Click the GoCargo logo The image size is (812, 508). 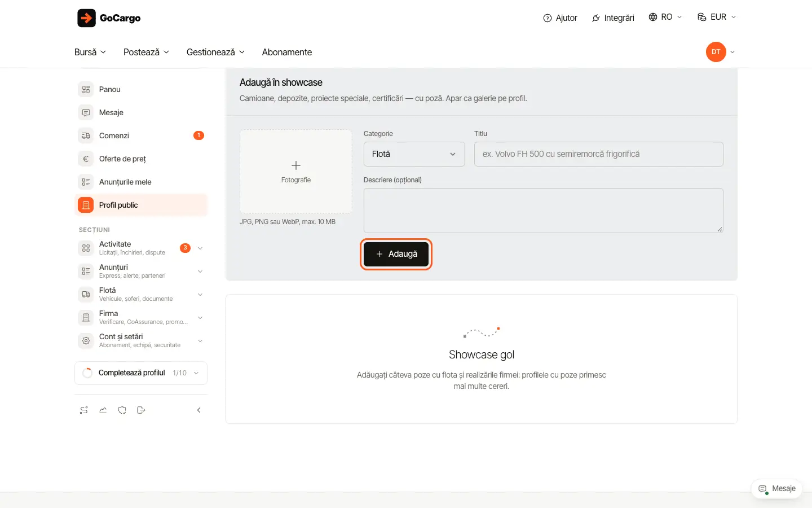click(109, 18)
